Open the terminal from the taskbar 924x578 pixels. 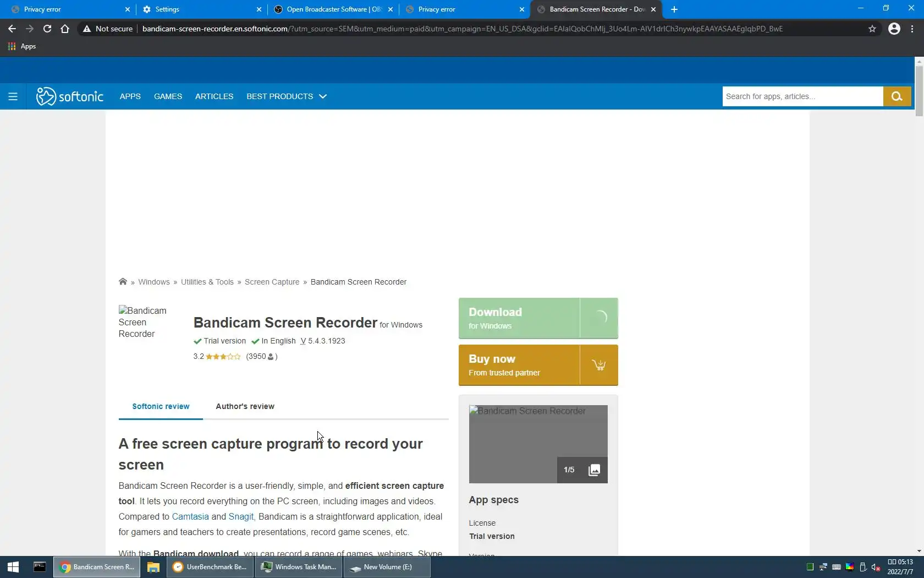click(40, 567)
